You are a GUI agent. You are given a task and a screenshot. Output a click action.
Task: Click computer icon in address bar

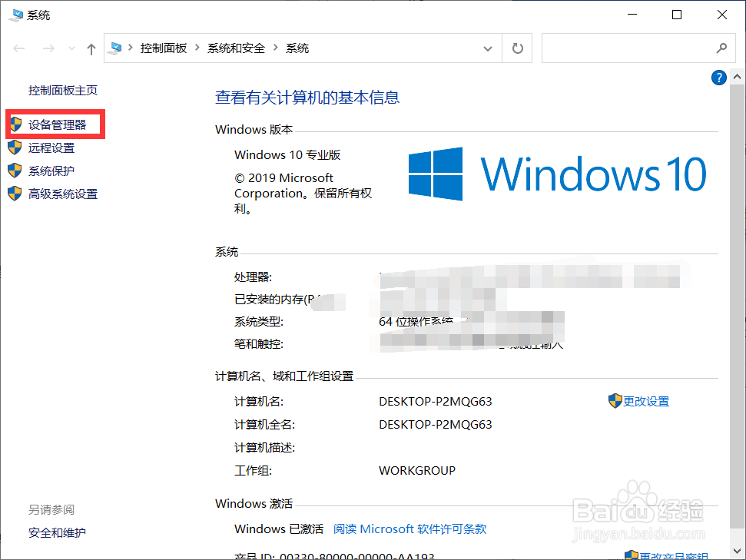115,48
